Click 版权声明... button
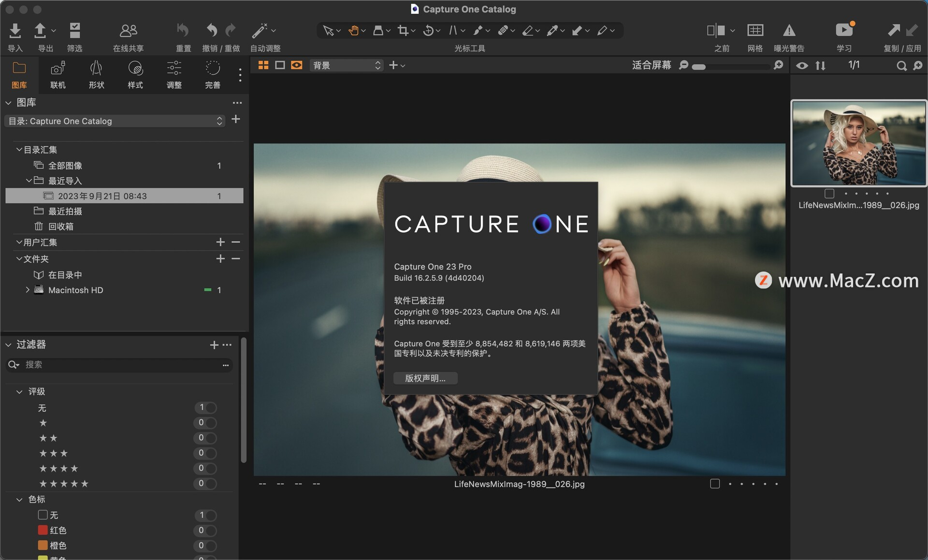 click(x=425, y=378)
